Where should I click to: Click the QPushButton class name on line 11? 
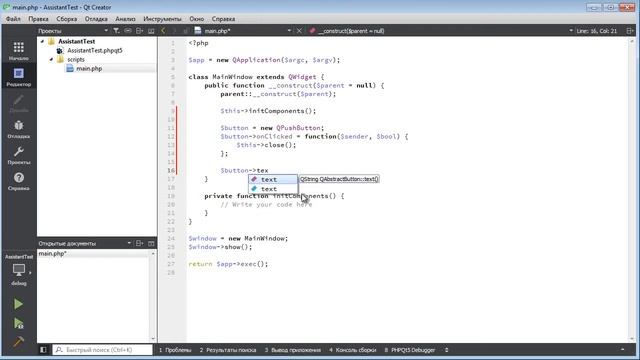coord(299,128)
